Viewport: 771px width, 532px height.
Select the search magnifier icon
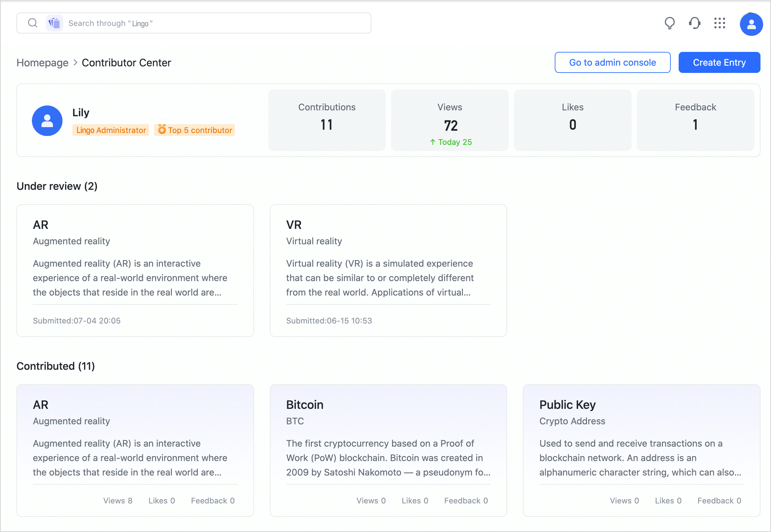coord(32,23)
